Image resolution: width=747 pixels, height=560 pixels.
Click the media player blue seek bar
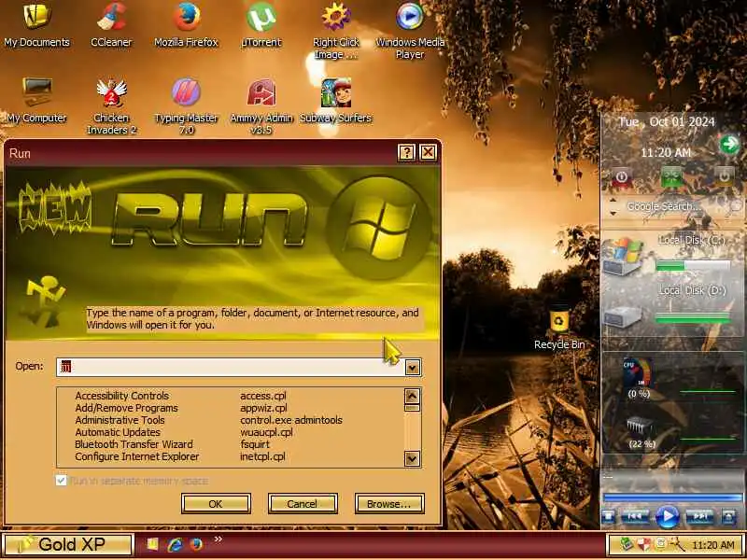672,497
